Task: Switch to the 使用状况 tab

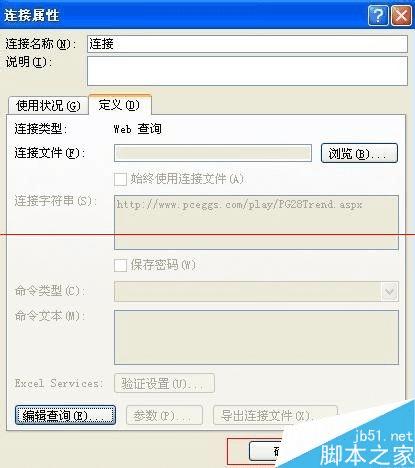Action: point(48,106)
